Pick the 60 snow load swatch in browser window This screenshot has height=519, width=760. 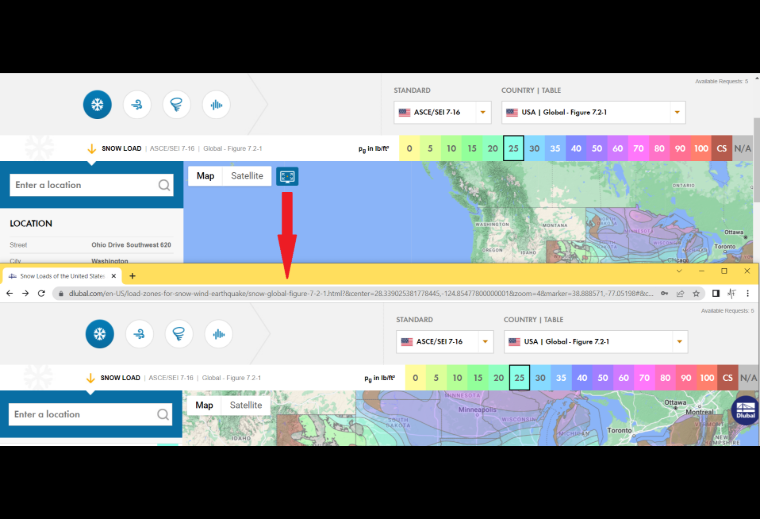[623, 377]
